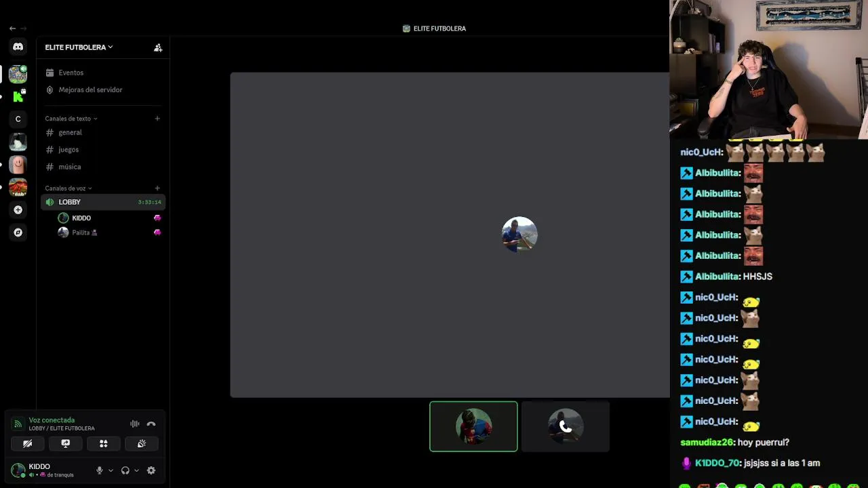Click the webcam video overlay of streamer
Image resolution: width=868 pixels, height=488 pixels.
click(768, 70)
